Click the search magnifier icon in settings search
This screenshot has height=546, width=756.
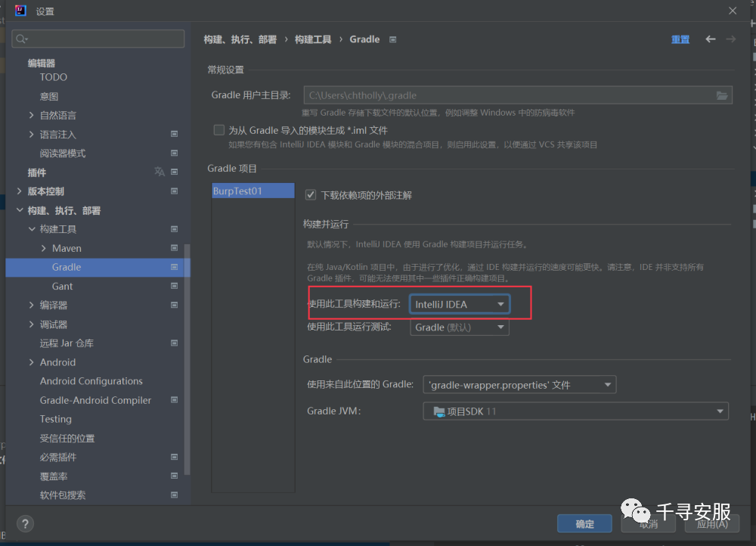(21, 39)
